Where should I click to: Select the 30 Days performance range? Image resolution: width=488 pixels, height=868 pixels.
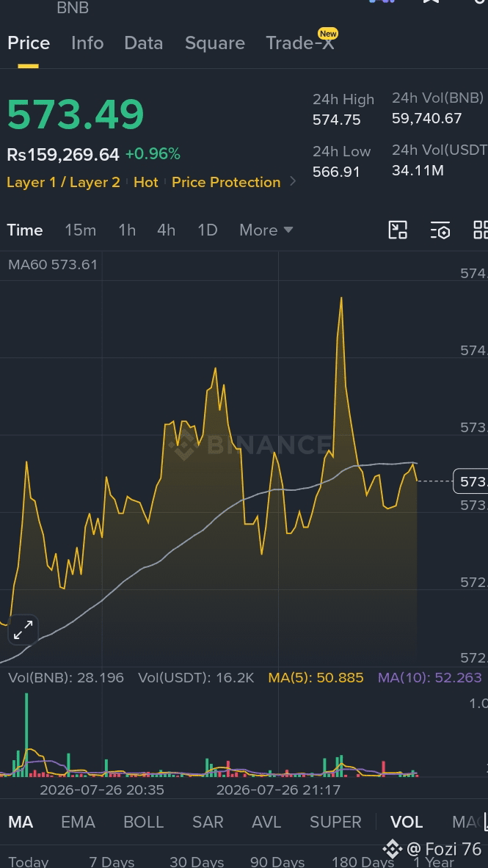tap(197, 862)
